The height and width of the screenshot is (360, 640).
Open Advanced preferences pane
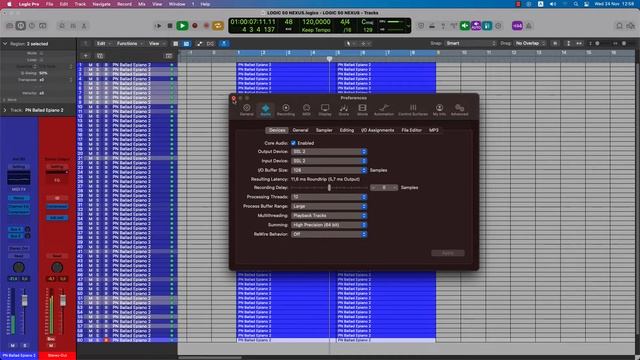460,110
